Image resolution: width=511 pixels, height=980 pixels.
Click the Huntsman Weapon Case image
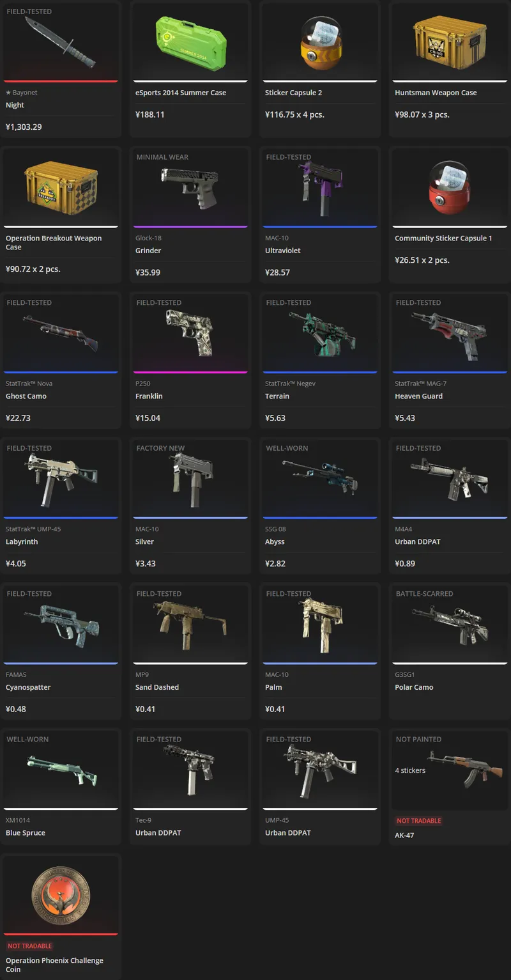450,42
